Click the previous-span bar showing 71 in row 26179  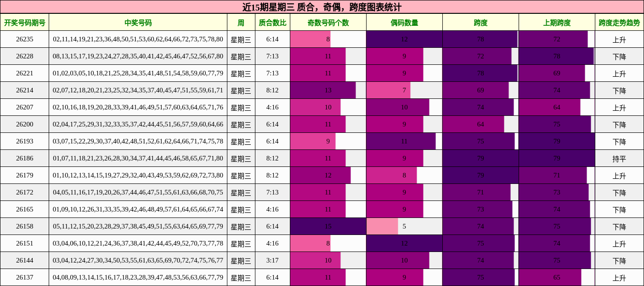pyautogui.click(x=553, y=175)
